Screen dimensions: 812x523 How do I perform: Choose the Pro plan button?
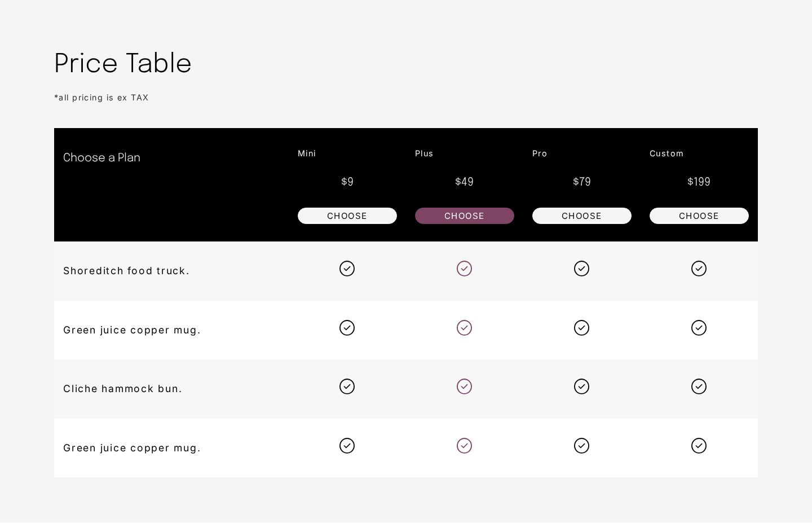click(x=582, y=216)
